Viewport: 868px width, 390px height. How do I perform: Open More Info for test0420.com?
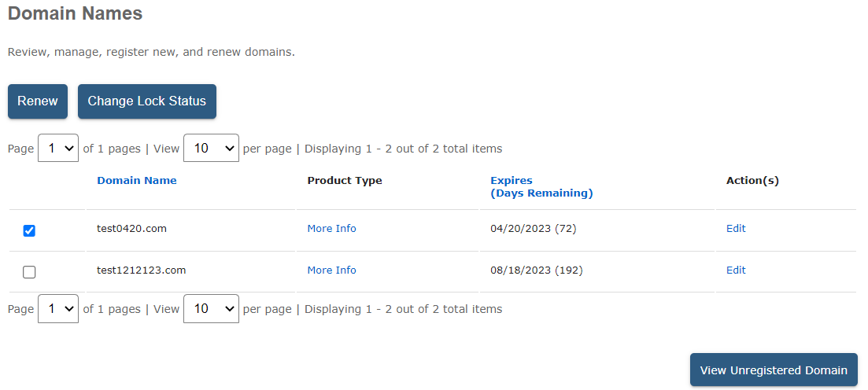[x=331, y=229]
